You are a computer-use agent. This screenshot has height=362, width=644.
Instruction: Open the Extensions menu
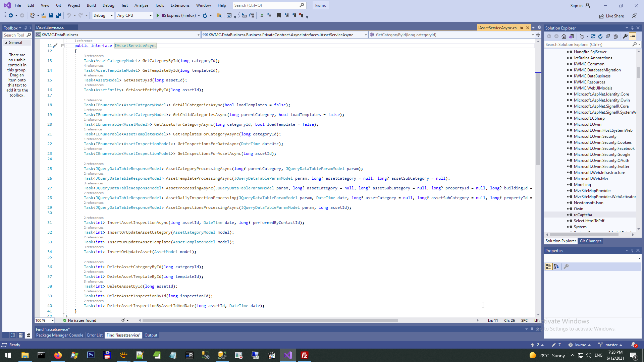coord(180,5)
